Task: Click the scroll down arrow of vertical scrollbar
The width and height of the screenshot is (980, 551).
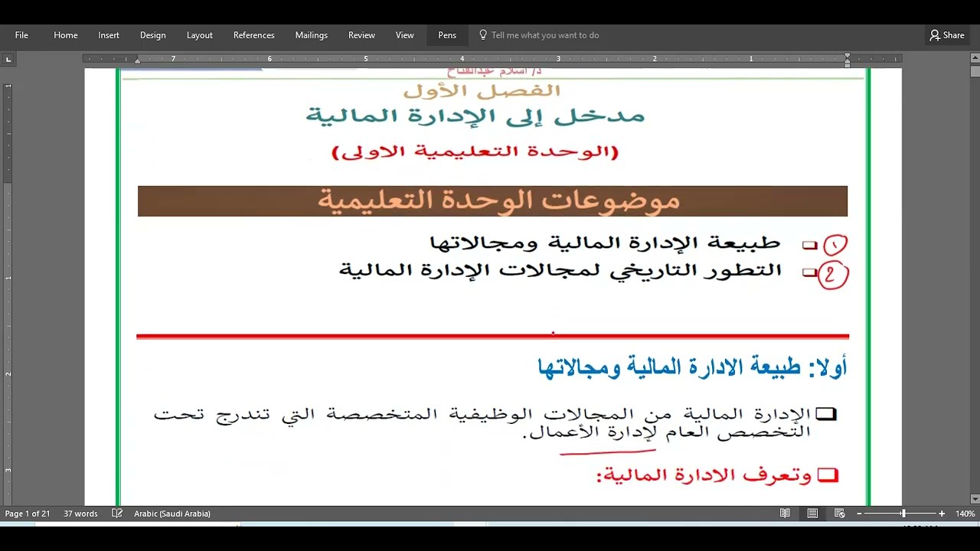Action: point(975,500)
